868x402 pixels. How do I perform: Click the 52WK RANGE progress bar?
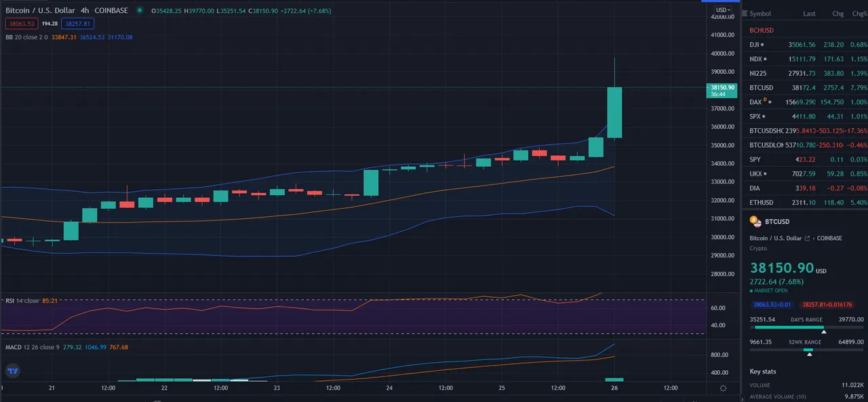click(806, 350)
